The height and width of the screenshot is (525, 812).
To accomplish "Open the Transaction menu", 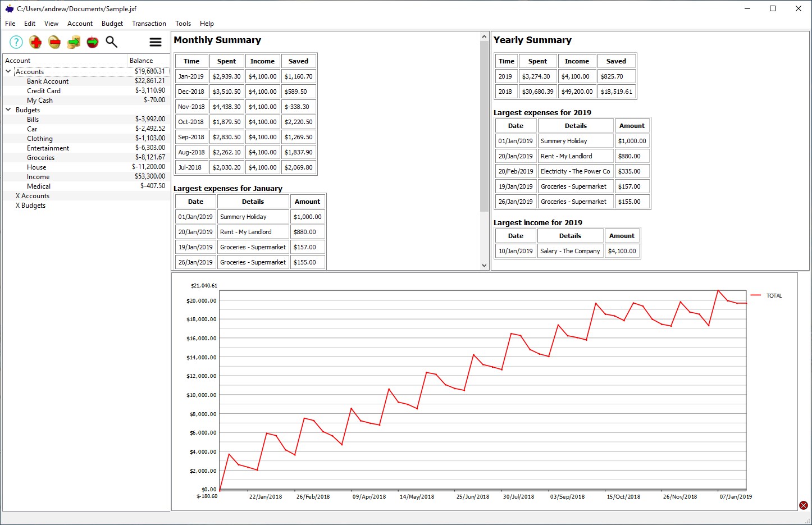I will tap(149, 24).
